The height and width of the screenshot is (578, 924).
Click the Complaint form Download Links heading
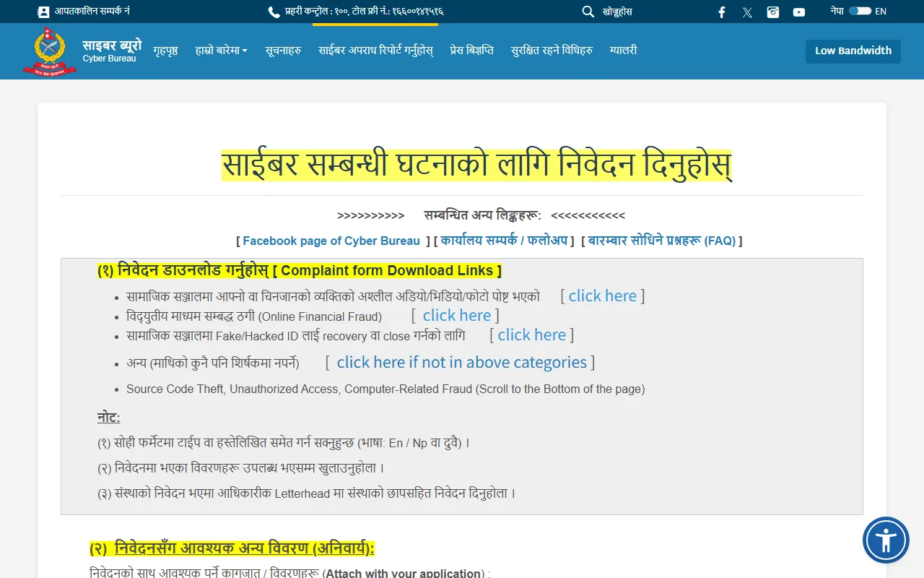click(x=300, y=270)
